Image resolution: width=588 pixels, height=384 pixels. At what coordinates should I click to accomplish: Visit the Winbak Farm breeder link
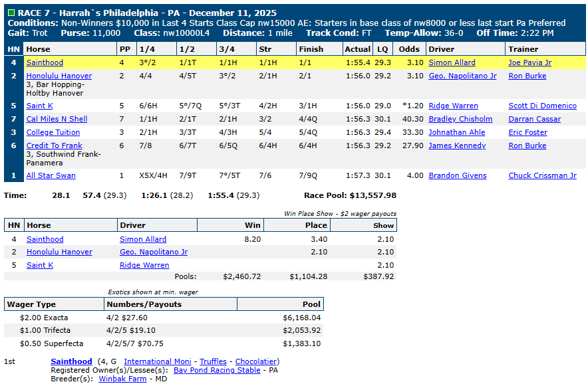(122, 379)
